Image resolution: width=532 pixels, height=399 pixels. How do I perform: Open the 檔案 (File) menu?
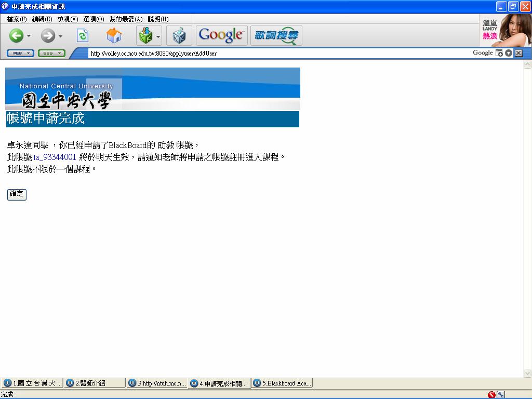click(17, 19)
